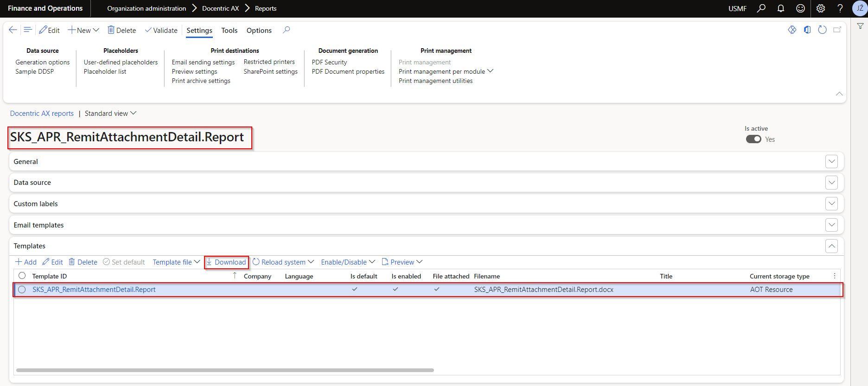The width and height of the screenshot is (868, 386).
Task: Switch to the Tools tab
Action: tap(229, 31)
